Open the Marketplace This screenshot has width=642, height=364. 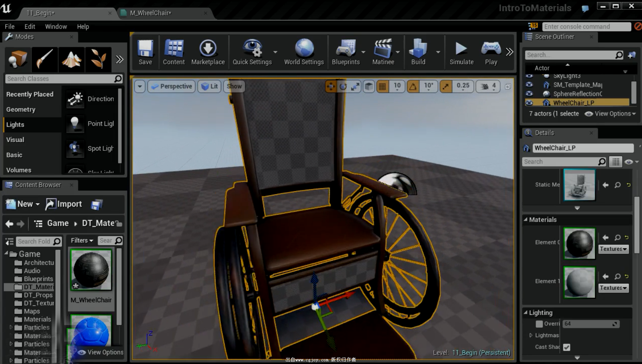[x=208, y=52]
